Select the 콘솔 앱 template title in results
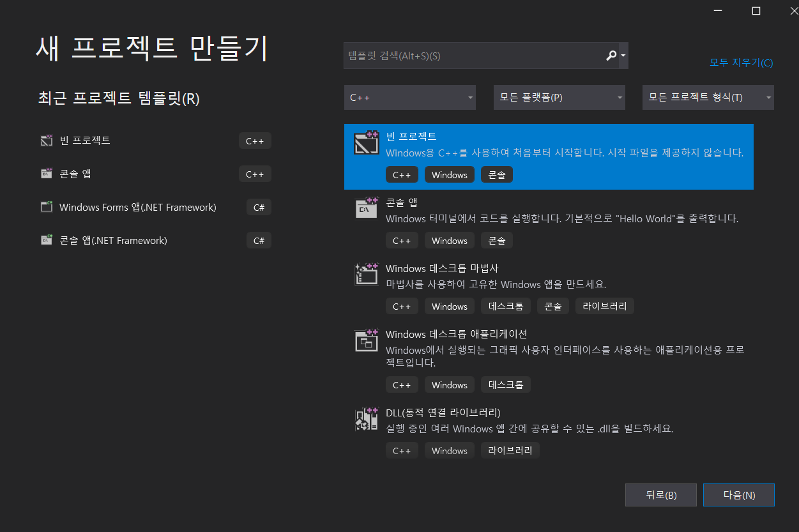The height and width of the screenshot is (532, 799). (402, 202)
